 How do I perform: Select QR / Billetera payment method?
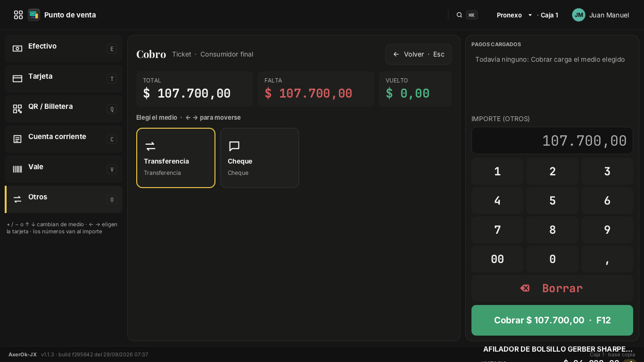[x=64, y=109]
